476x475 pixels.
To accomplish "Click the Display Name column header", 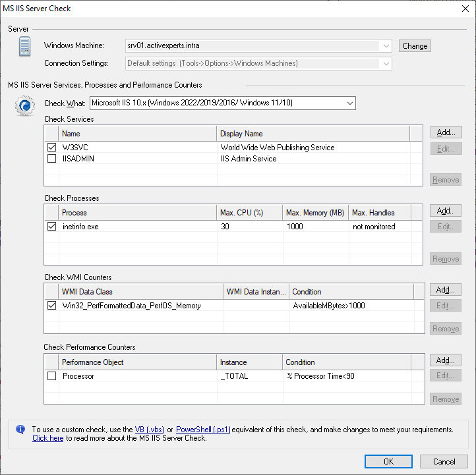I will (x=313, y=134).
